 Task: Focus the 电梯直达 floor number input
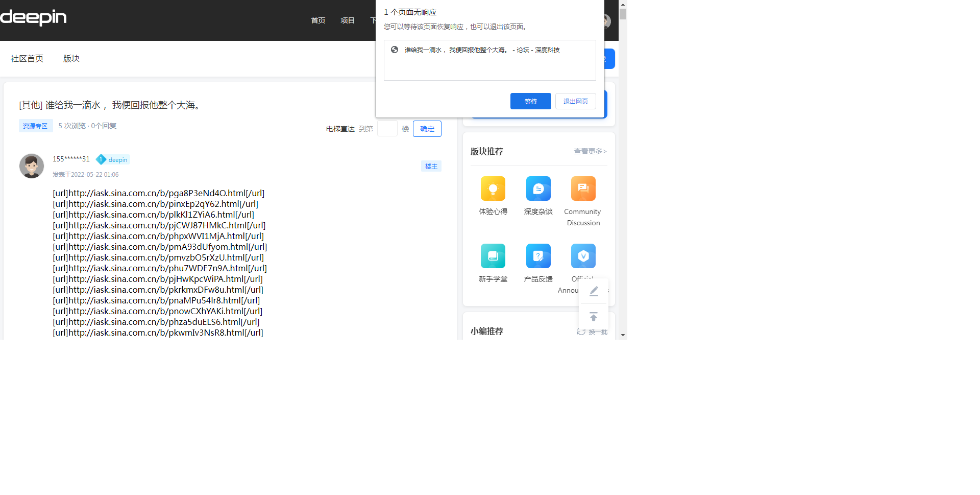point(387,129)
